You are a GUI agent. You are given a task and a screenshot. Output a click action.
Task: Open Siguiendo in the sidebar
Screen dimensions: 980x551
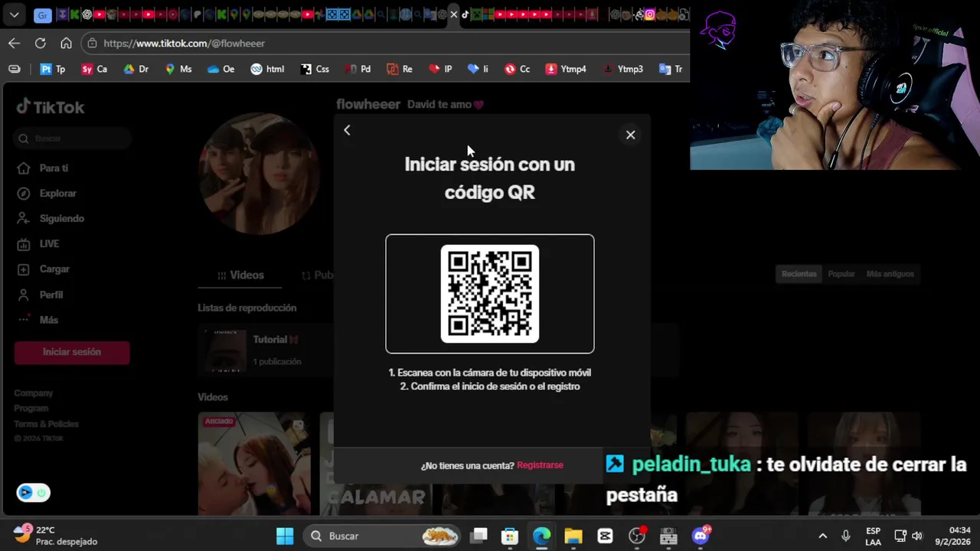[51, 219]
